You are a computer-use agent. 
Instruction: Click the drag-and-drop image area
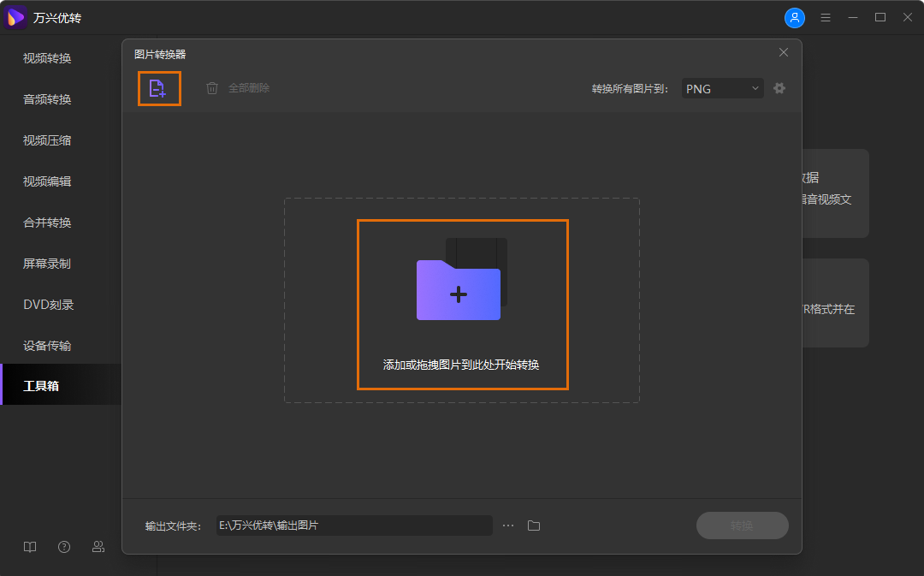462,304
